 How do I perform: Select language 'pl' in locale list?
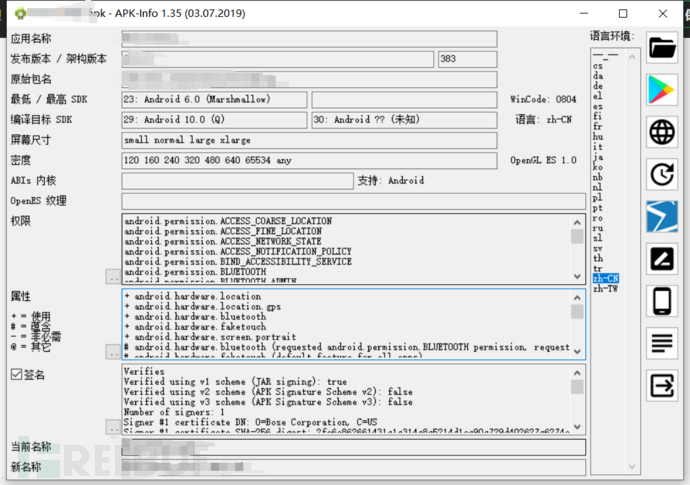(598, 198)
